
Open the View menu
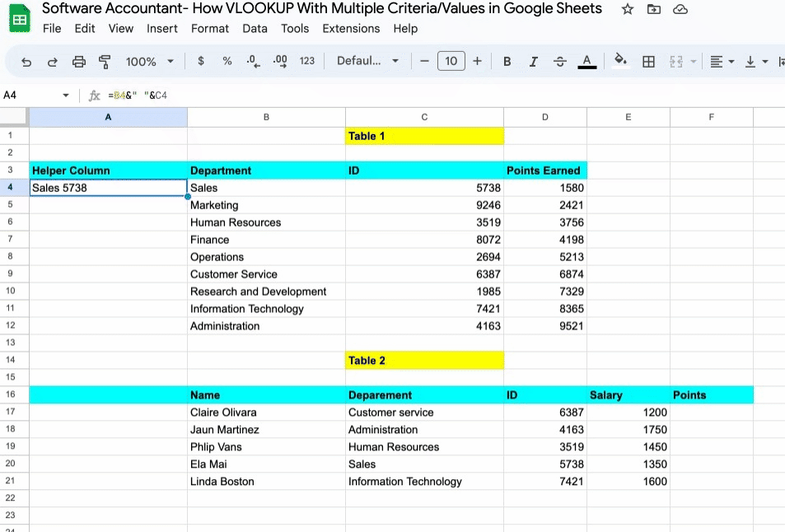(x=120, y=29)
